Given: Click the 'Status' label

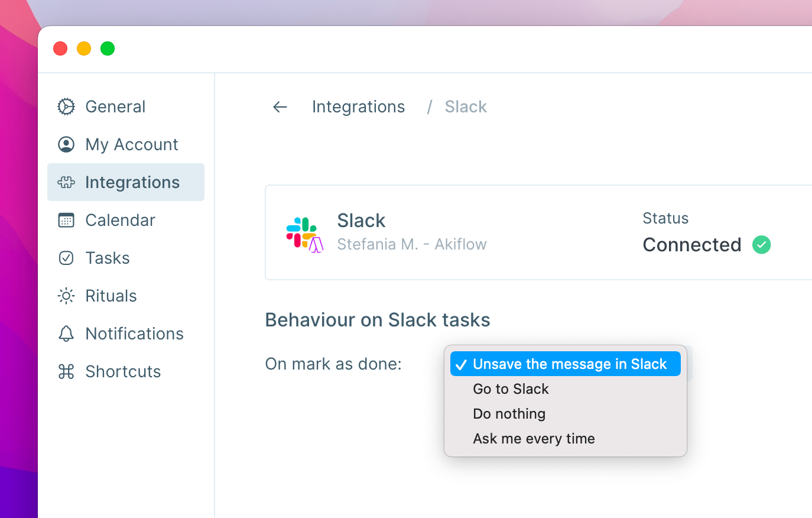Looking at the screenshot, I should pyautogui.click(x=665, y=218).
